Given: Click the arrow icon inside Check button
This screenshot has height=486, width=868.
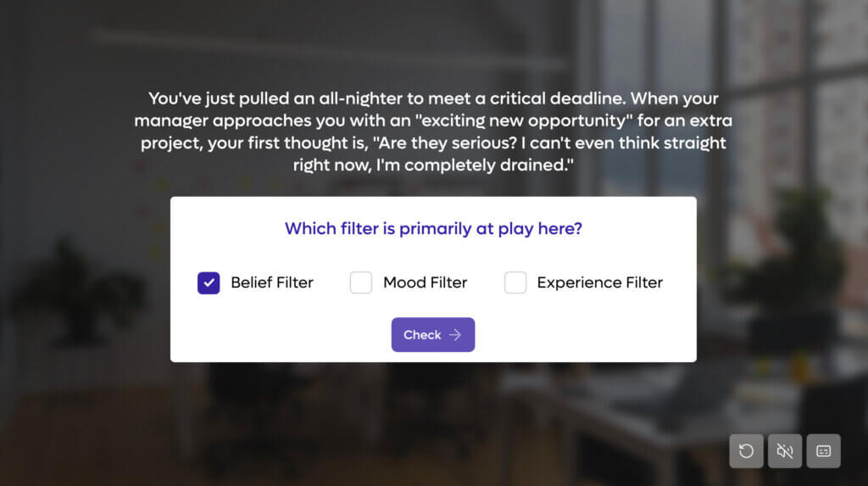Looking at the screenshot, I should 455,335.
